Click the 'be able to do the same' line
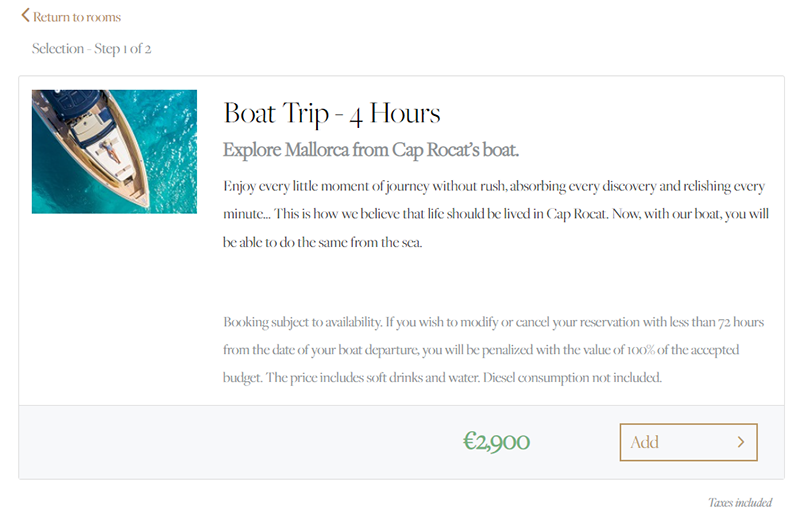The image size is (800, 517). [x=323, y=243]
